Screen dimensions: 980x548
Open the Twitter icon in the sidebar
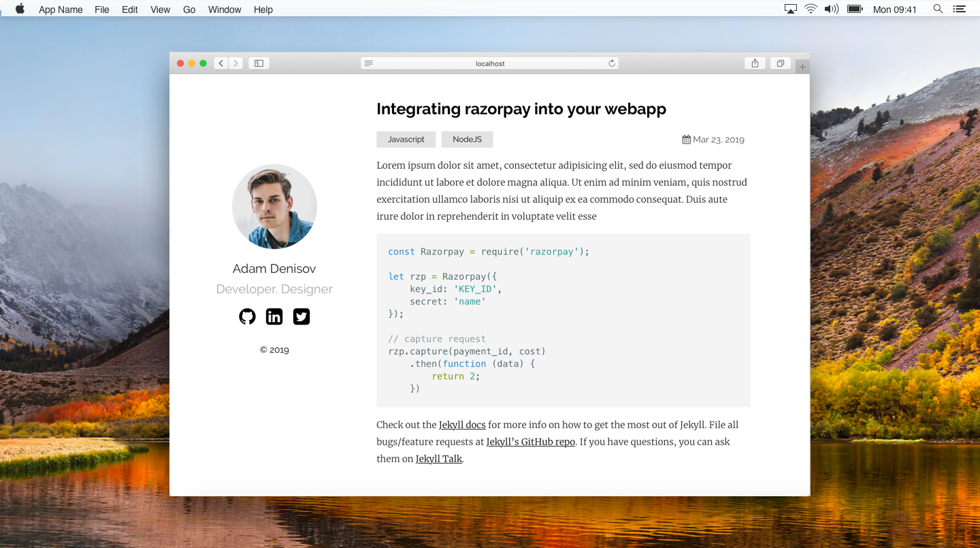(x=301, y=317)
